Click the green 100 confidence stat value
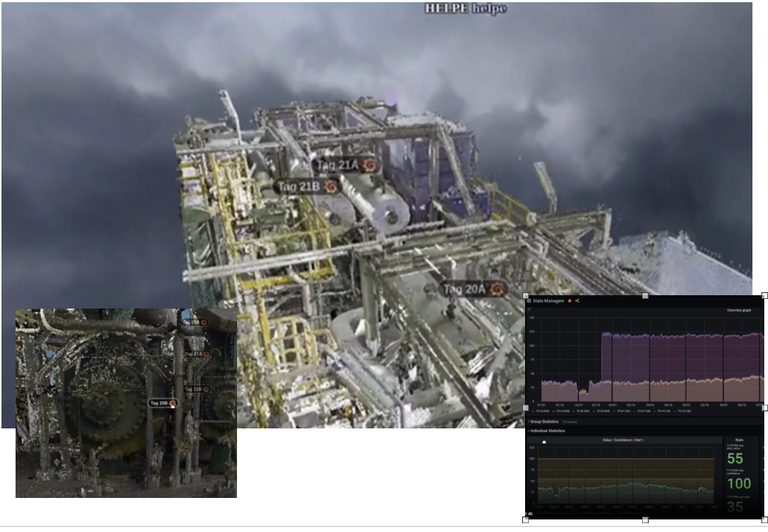Image resolution: width=768 pixels, height=532 pixels. (738, 484)
